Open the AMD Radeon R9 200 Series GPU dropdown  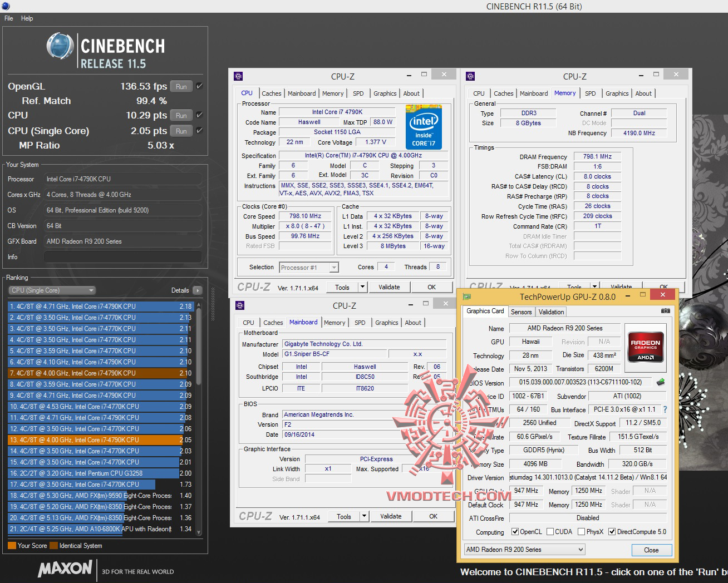point(525,550)
